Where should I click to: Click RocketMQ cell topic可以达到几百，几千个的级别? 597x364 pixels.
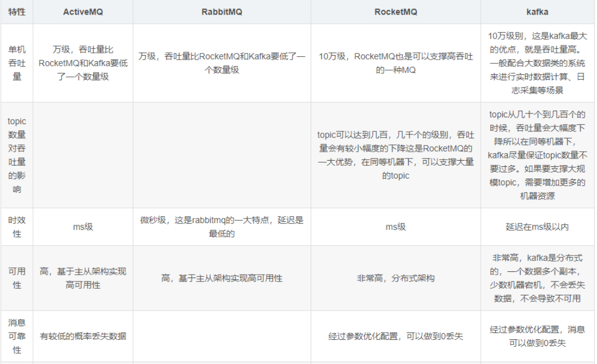[395, 155]
